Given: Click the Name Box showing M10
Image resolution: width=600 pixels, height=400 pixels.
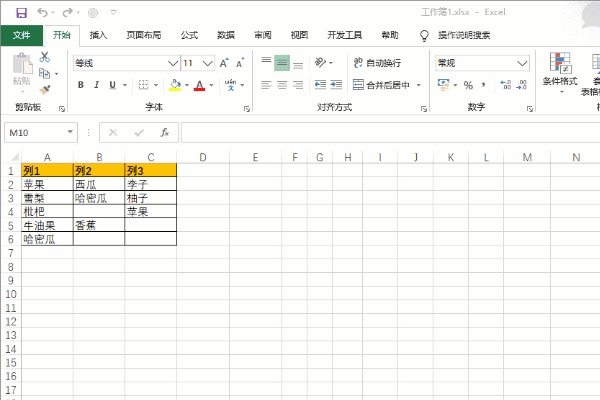Looking at the screenshot, I should tap(34, 132).
